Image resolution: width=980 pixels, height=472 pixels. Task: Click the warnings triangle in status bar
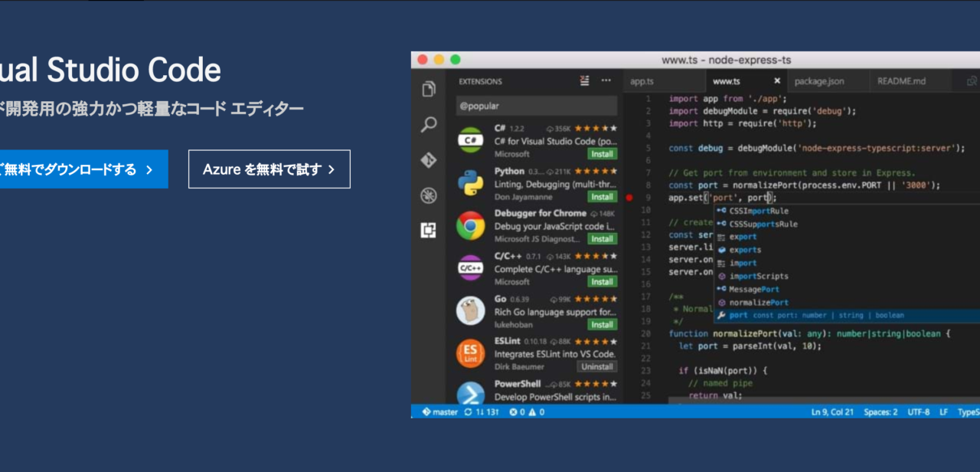[532, 412]
